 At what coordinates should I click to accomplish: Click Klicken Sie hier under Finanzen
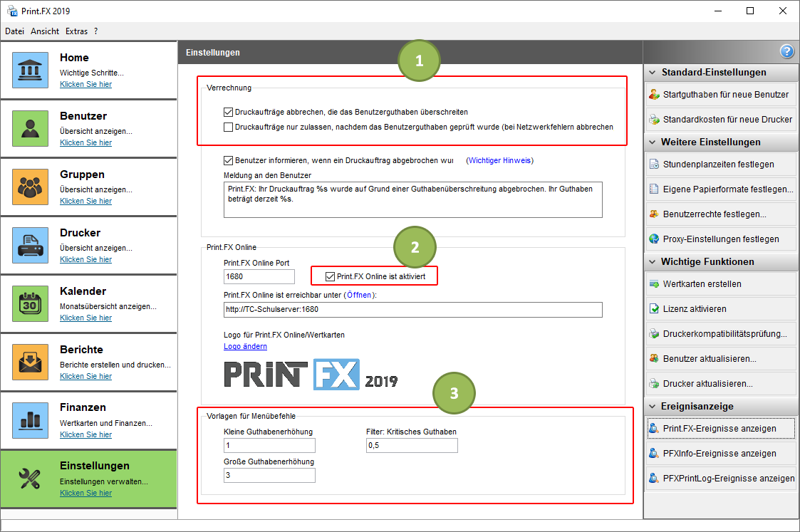pyautogui.click(x=85, y=434)
